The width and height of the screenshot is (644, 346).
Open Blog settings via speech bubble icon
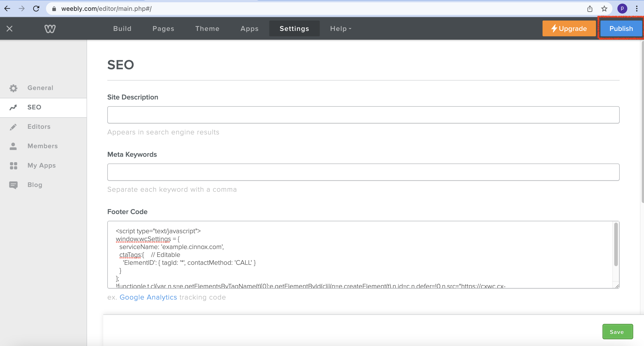coord(13,185)
